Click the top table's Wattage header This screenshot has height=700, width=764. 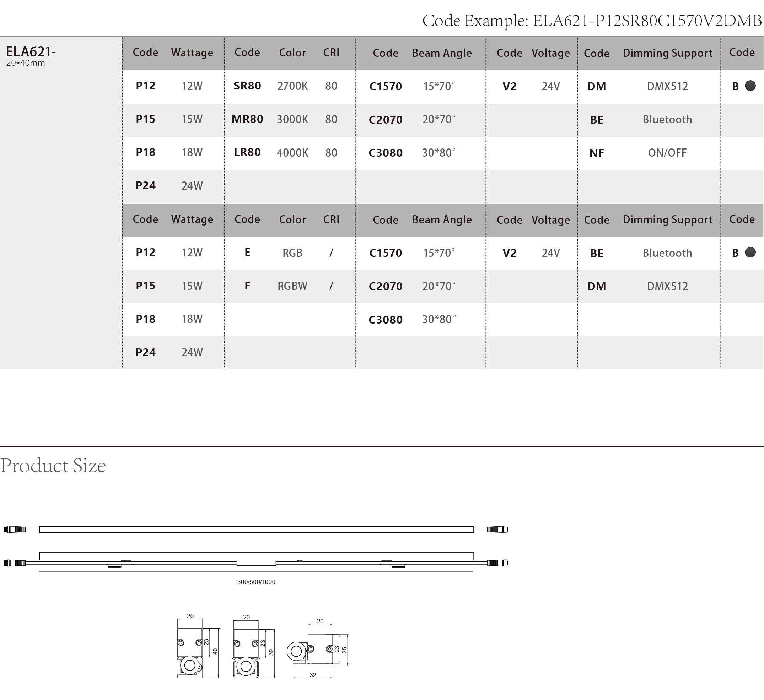click(x=192, y=53)
